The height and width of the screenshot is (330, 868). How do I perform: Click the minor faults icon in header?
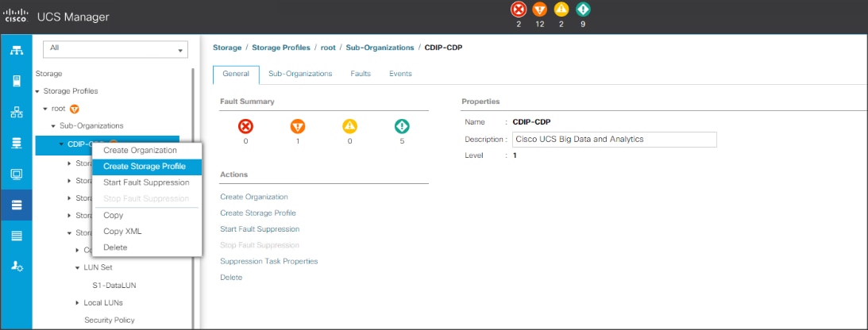(561, 10)
